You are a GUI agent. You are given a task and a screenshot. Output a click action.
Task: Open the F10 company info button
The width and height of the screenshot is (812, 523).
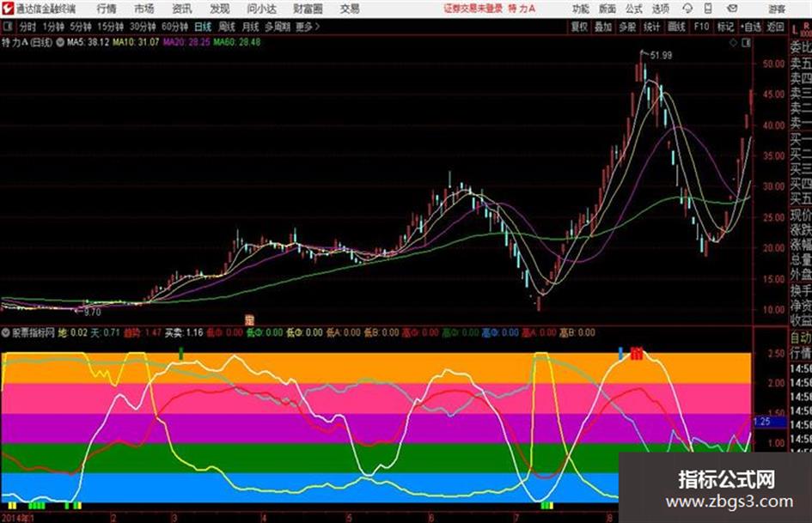[x=701, y=27]
